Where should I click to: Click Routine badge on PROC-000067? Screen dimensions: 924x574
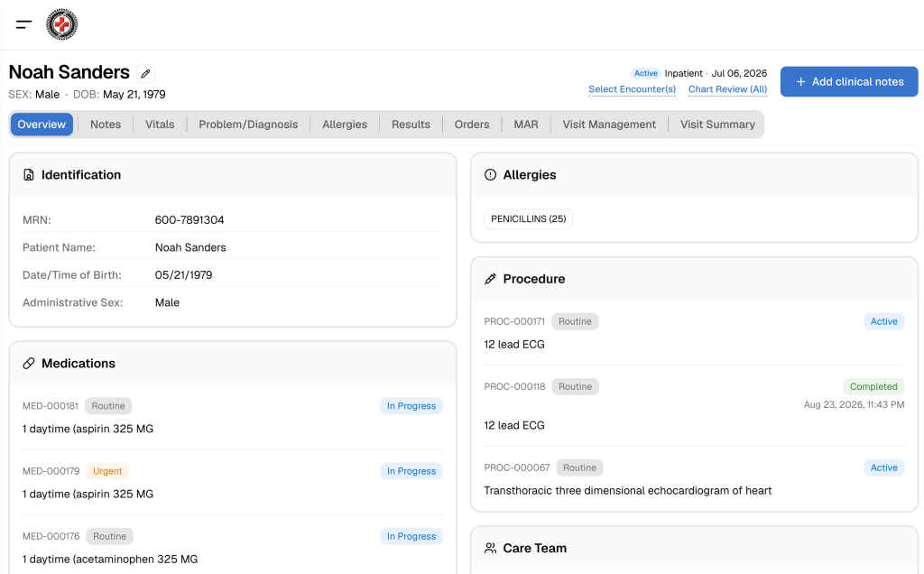(x=580, y=468)
